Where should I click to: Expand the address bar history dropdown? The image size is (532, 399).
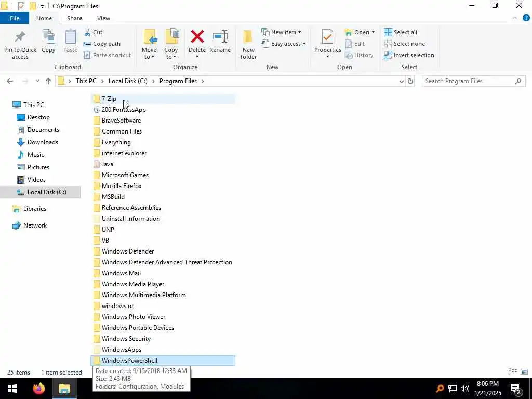402,81
